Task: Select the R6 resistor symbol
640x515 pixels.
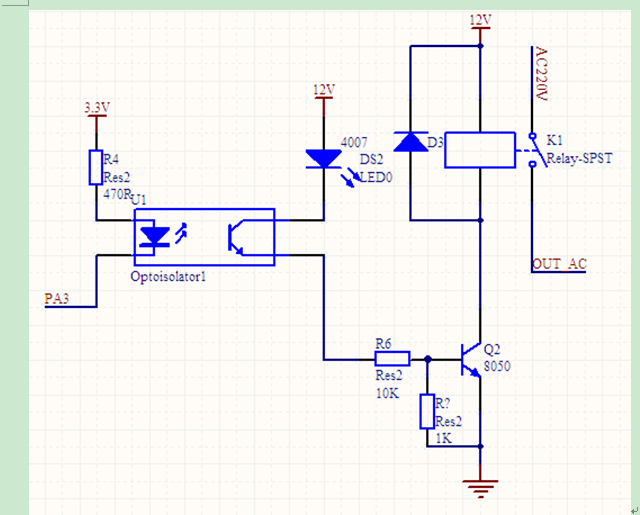Action: 392,359
